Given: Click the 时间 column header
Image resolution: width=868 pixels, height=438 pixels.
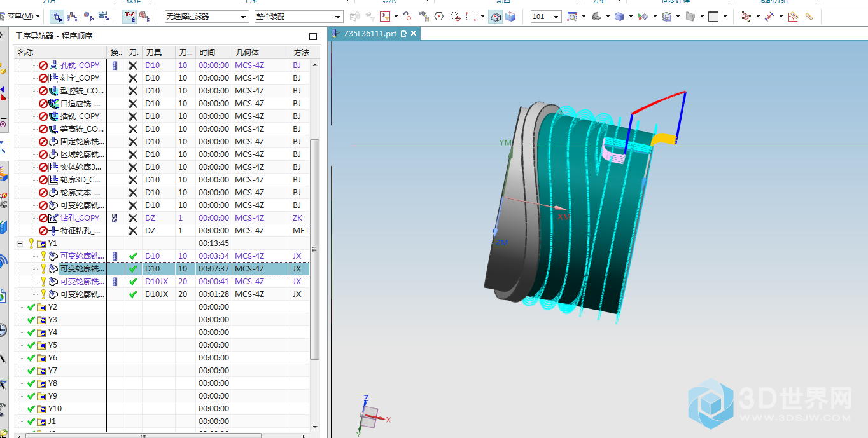Looking at the screenshot, I should point(207,53).
